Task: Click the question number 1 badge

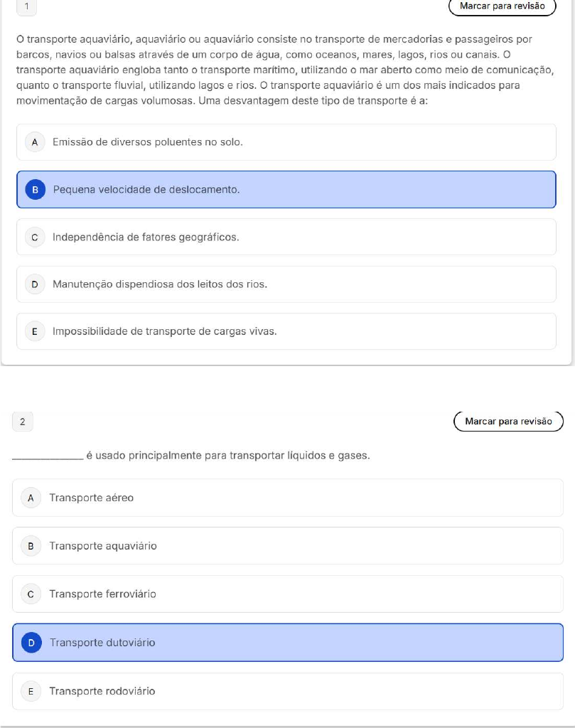Action: pos(26,6)
